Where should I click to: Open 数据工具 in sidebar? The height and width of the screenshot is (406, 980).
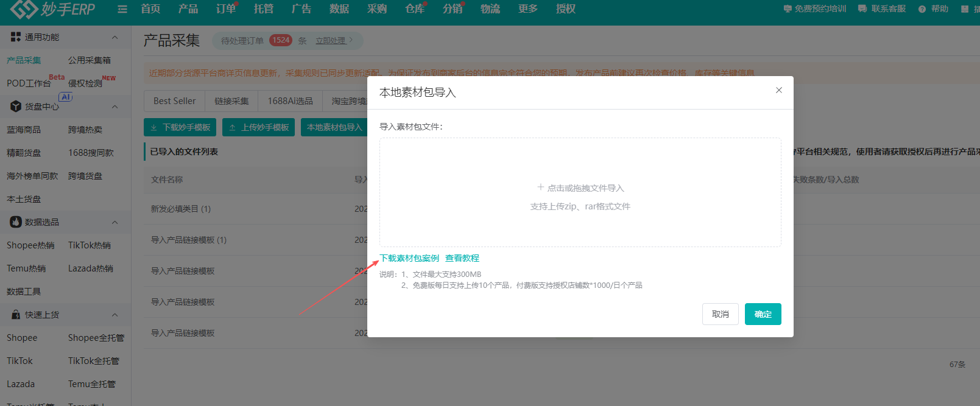coord(24,292)
